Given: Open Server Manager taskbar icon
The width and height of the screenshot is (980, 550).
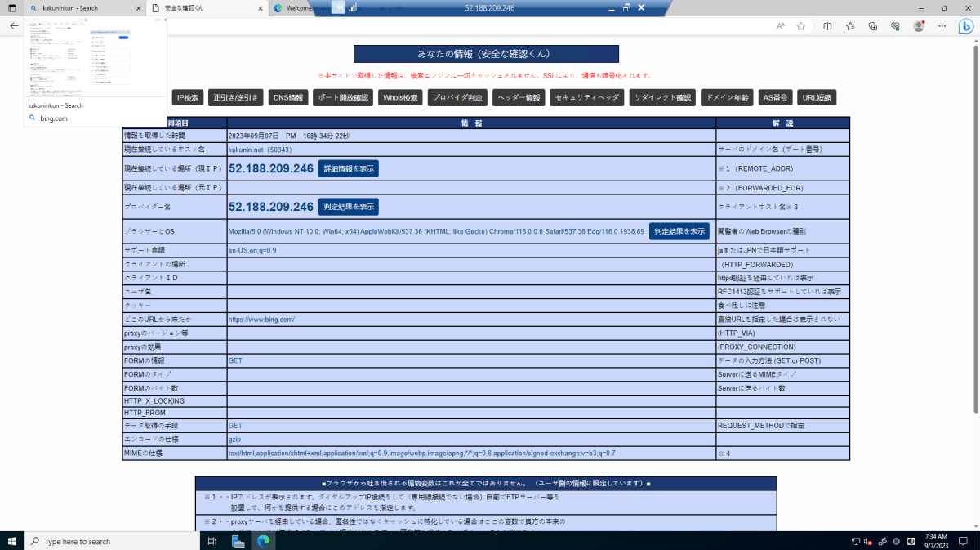Looking at the screenshot, I should (x=238, y=541).
